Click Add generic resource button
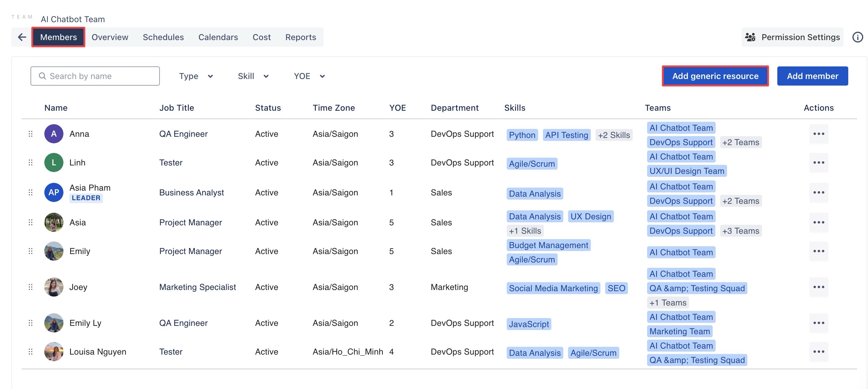The image size is (868, 389). pos(715,76)
